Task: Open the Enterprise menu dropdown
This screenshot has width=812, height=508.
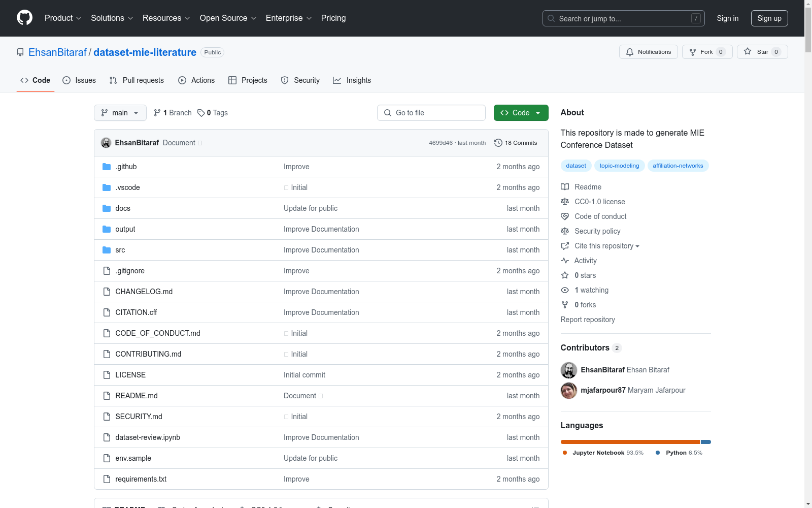Action: pyautogui.click(x=289, y=18)
